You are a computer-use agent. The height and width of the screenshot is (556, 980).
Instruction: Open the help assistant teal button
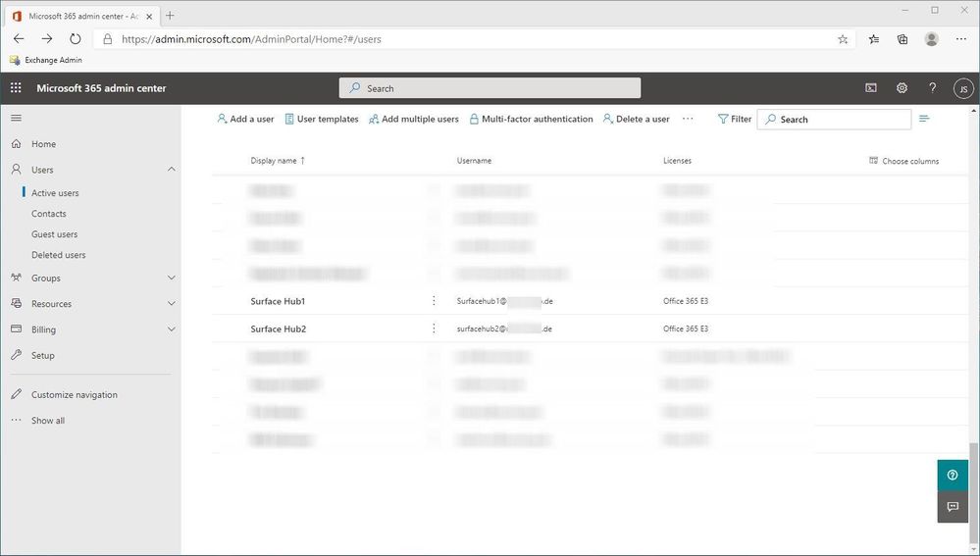953,476
